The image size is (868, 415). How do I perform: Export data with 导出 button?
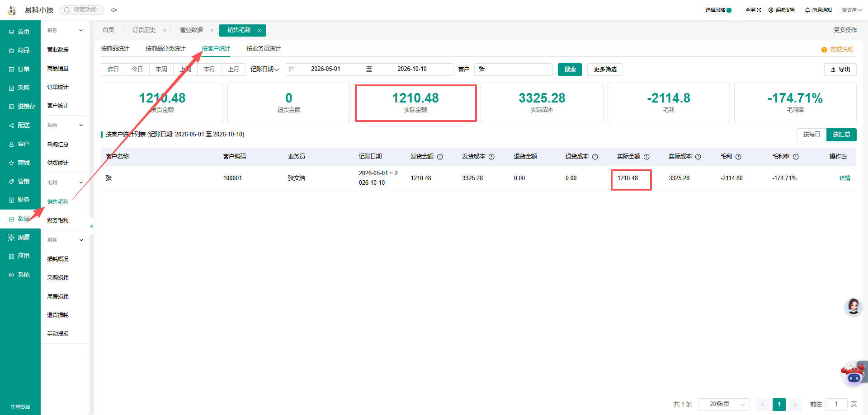tap(840, 69)
